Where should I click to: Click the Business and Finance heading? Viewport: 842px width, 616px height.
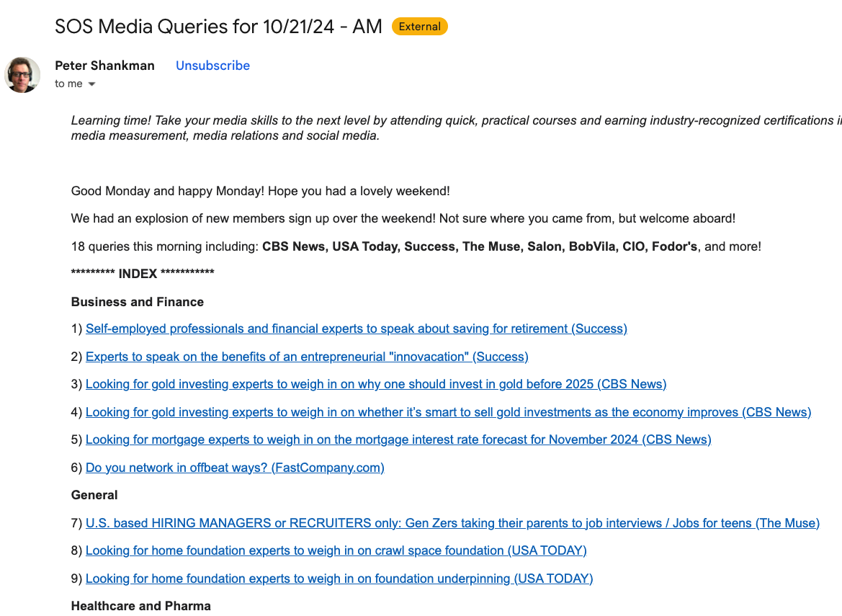(x=138, y=302)
